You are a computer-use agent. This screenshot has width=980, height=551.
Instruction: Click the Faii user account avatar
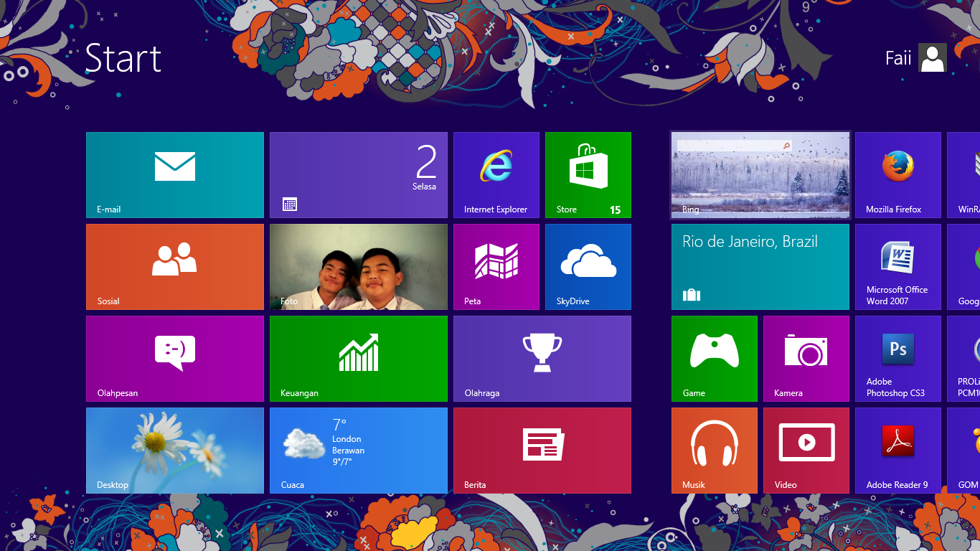coord(932,57)
